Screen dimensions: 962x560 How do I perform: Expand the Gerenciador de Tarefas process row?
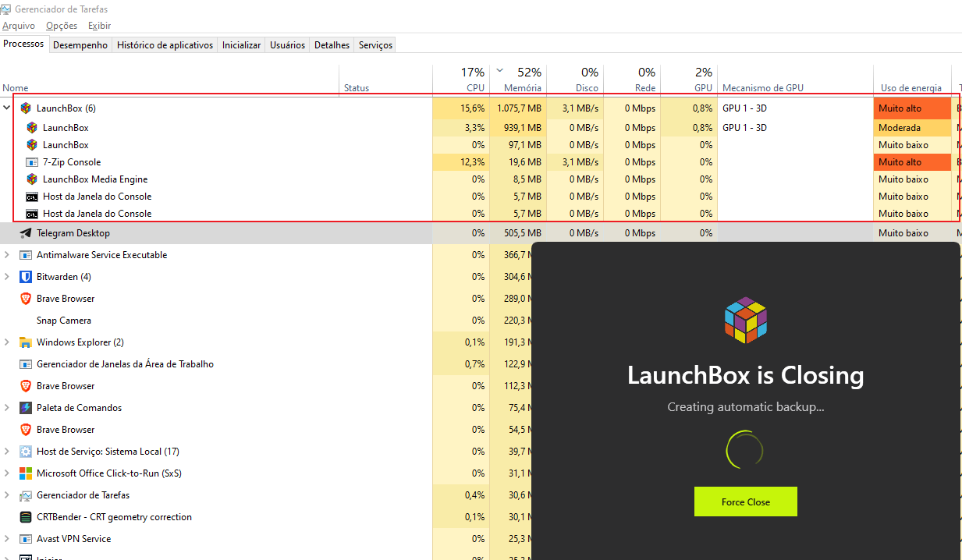click(x=7, y=495)
